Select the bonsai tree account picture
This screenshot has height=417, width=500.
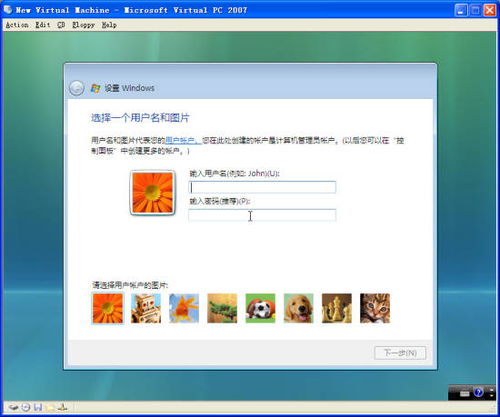(222, 308)
